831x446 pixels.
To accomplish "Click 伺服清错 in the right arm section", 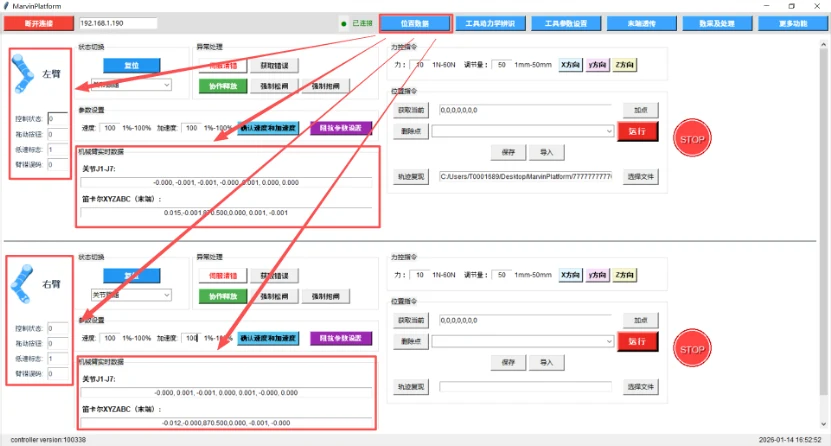I will click(x=223, y=275).
